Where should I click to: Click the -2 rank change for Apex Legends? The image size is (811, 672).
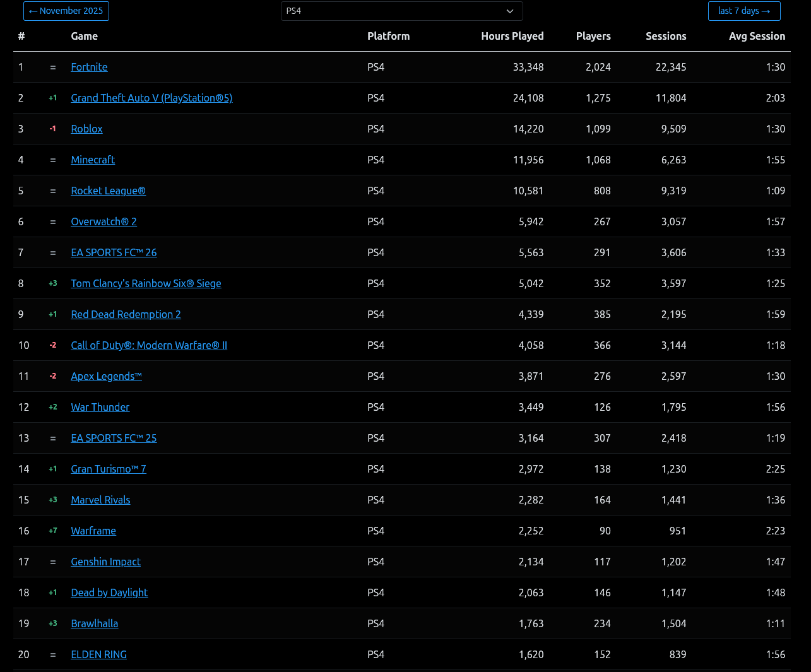(x=53, y=376)
